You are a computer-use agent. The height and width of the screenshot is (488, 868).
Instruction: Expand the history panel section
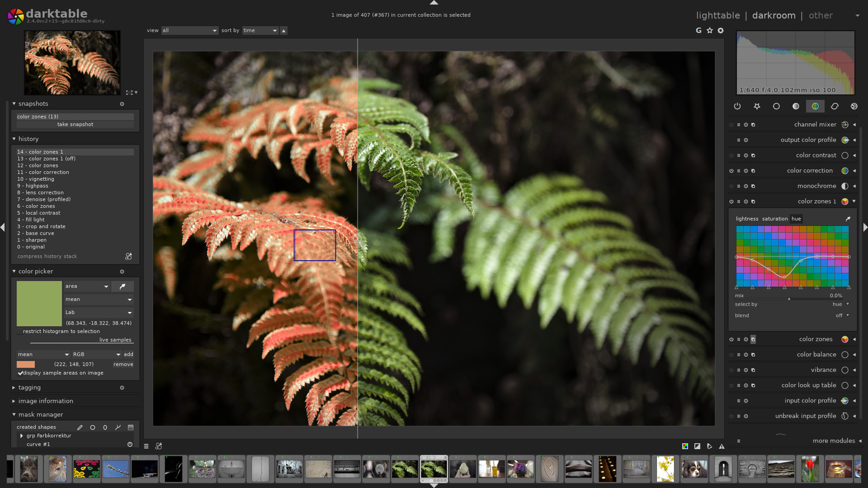(28, 138)
